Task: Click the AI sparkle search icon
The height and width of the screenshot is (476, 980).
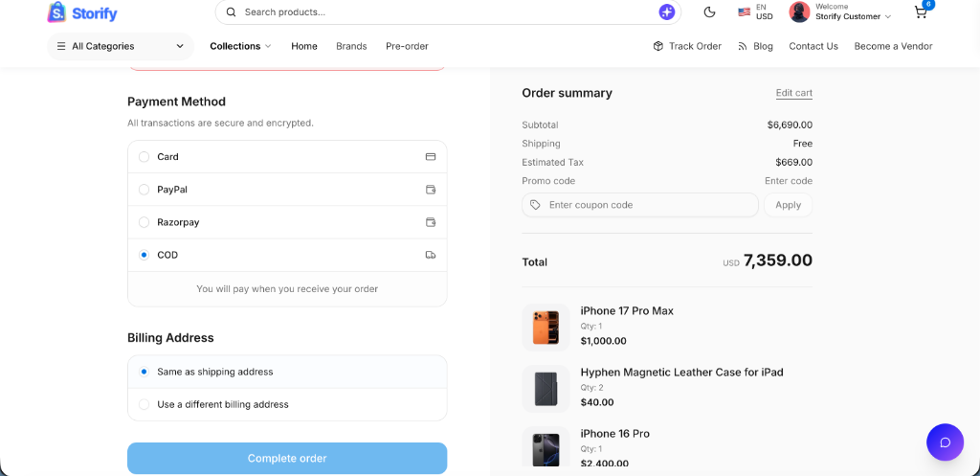Action: click(667, 11)
